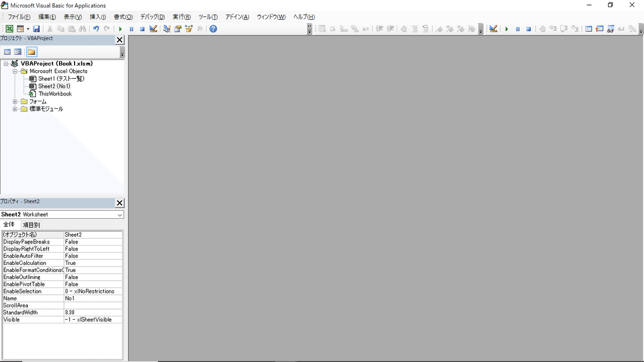Open the 表示(V) menu
This screenshot has height=362, width=644.
72,17
